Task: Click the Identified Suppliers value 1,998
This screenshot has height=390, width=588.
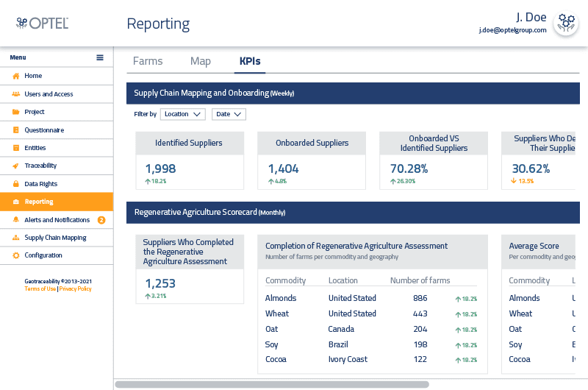Action: tap(160, 169)
